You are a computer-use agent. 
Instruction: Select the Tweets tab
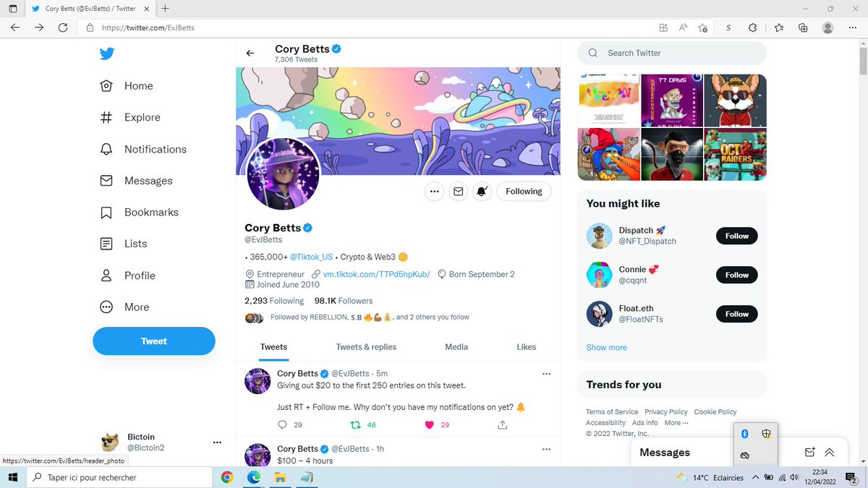pos(273,347)
